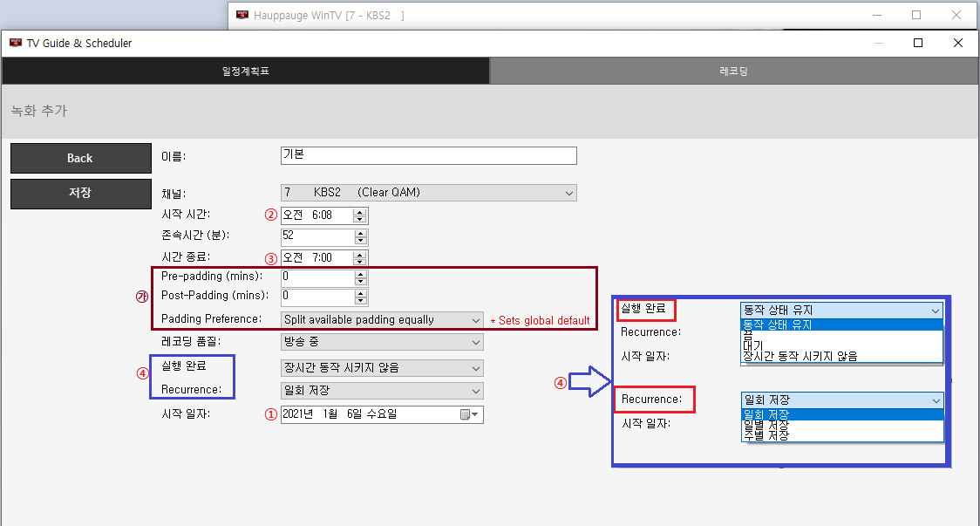Click the Back button
980x526 pixels.
[80, 158]
